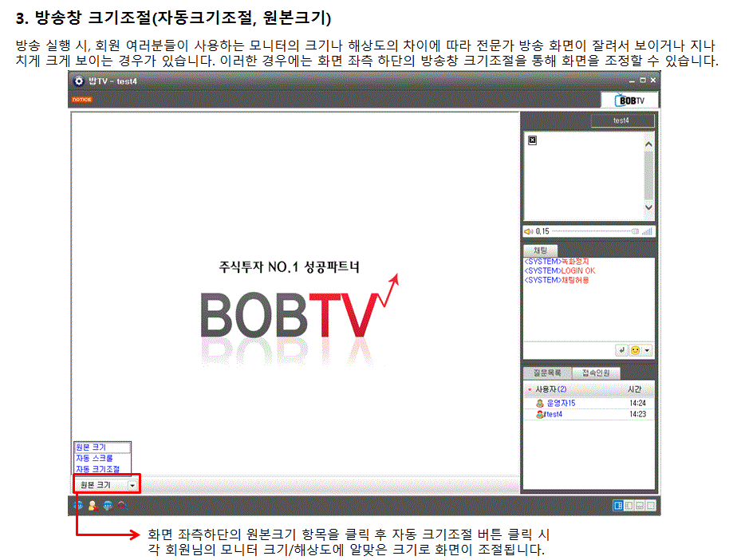Switch to the 채팅 tab
733x560 pixels.
(540, 250)
